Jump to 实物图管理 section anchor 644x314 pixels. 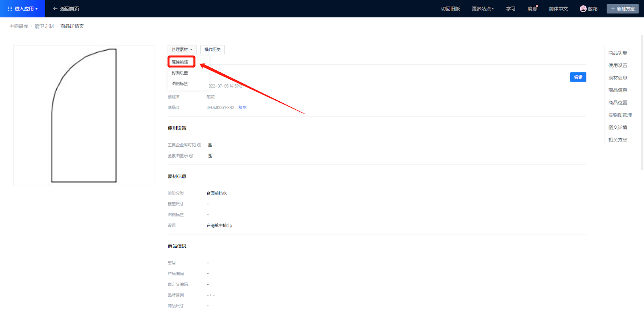620,115
